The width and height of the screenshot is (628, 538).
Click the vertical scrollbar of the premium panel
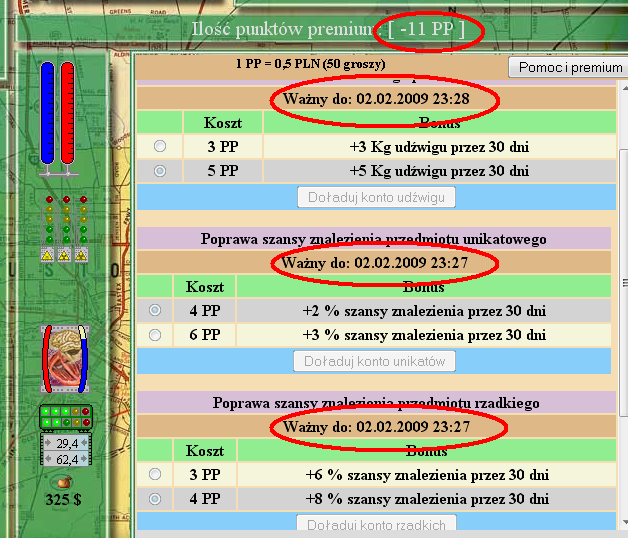622,300
